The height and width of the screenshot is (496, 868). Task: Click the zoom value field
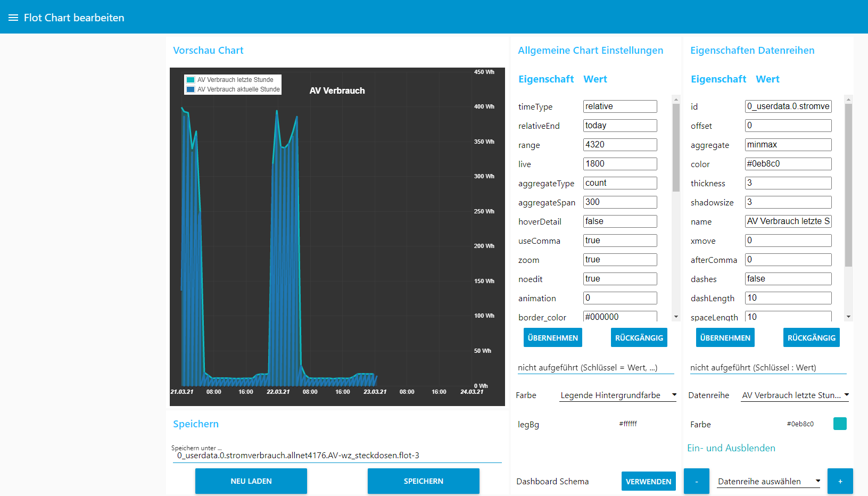point(620,260)
